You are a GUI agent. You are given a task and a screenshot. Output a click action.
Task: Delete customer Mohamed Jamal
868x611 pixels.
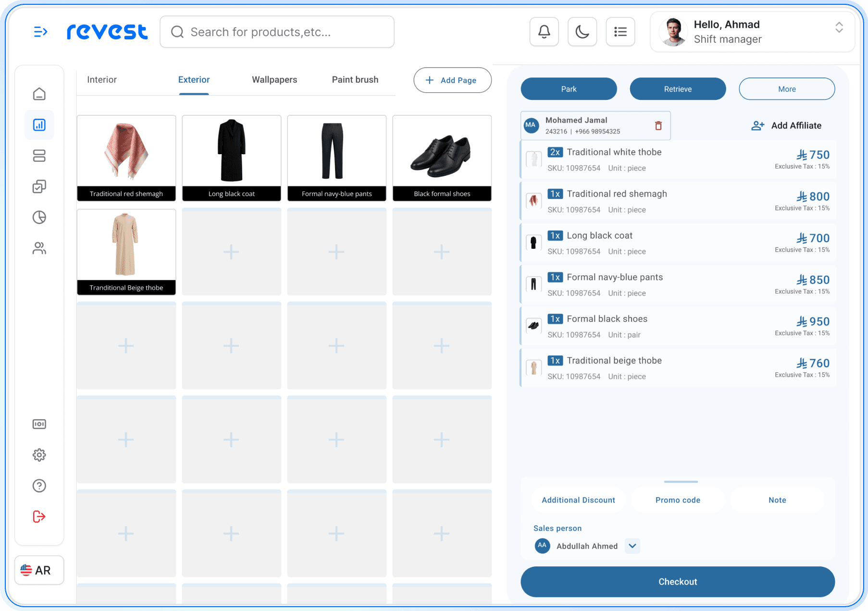coord(658,126)
